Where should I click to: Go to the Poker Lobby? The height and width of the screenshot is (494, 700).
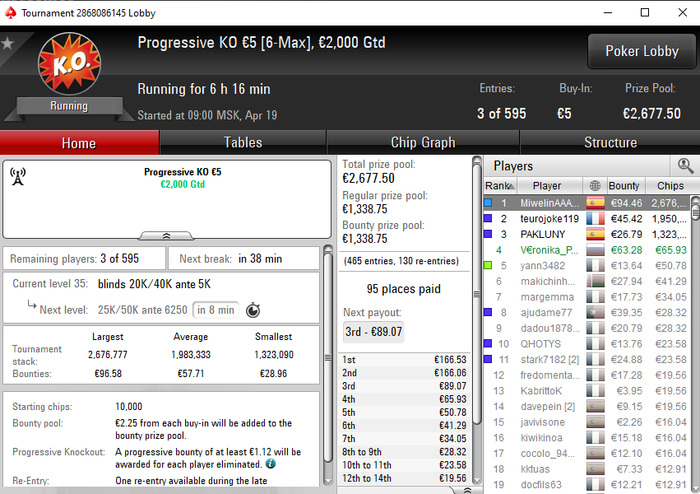(642, 51)
